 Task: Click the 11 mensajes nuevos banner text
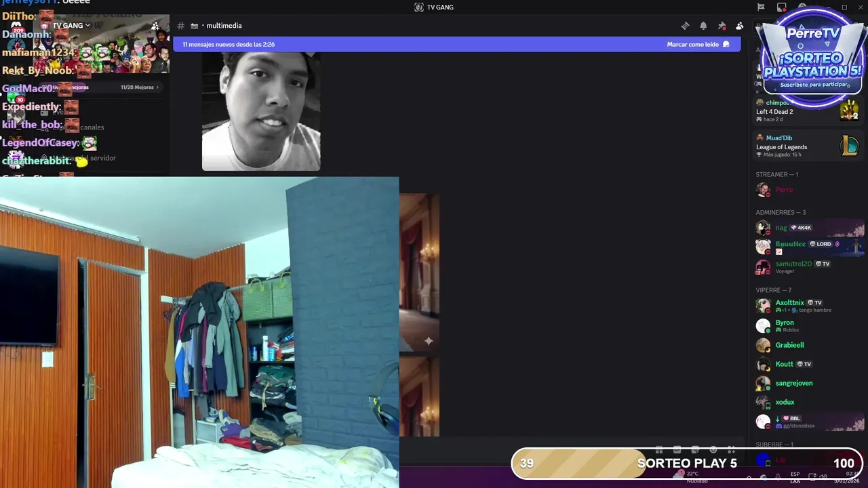229,44
